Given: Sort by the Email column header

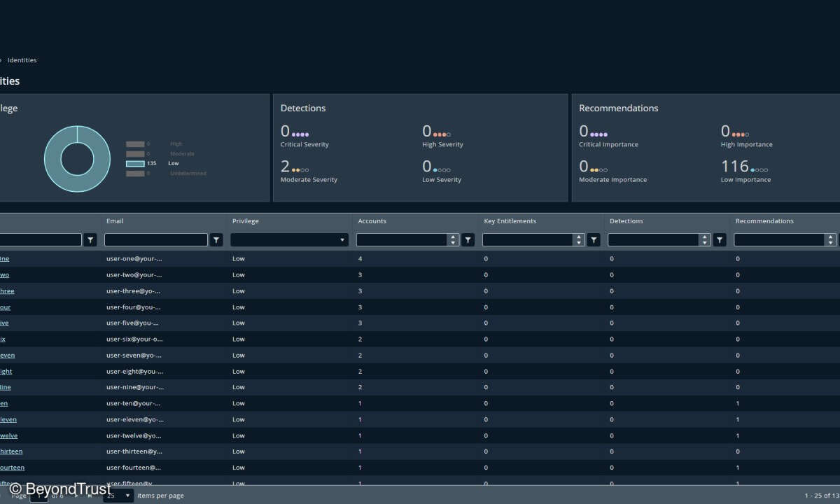Looking at the screenshot, I should [115, 221].
